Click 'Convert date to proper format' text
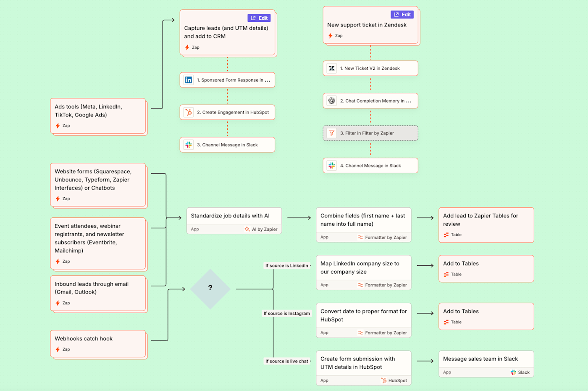 coord(364,315)
